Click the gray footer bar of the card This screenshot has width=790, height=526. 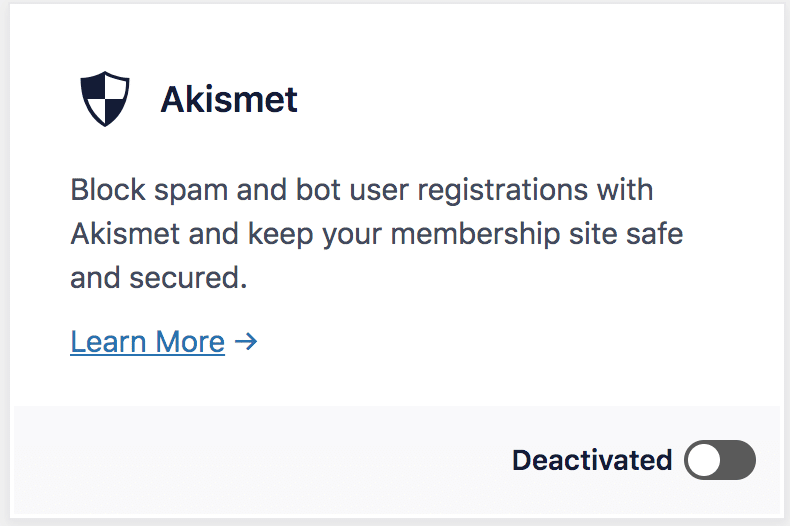397,459
